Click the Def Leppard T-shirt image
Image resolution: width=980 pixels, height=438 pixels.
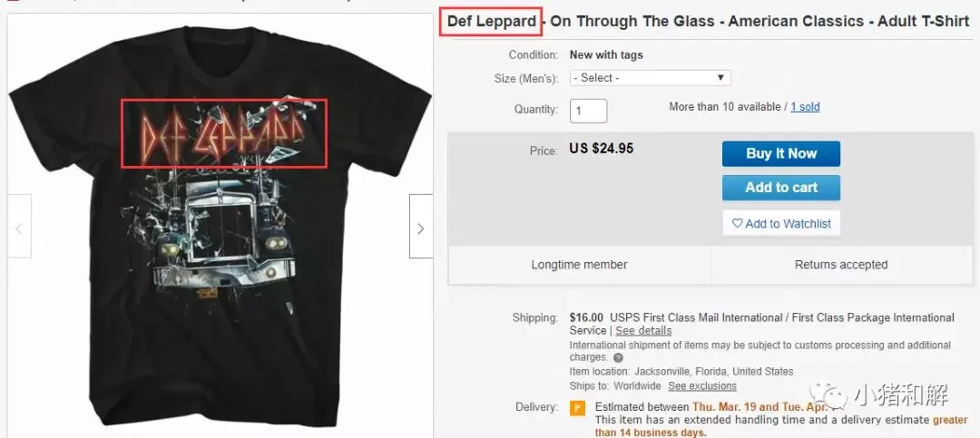click(220, 226)
